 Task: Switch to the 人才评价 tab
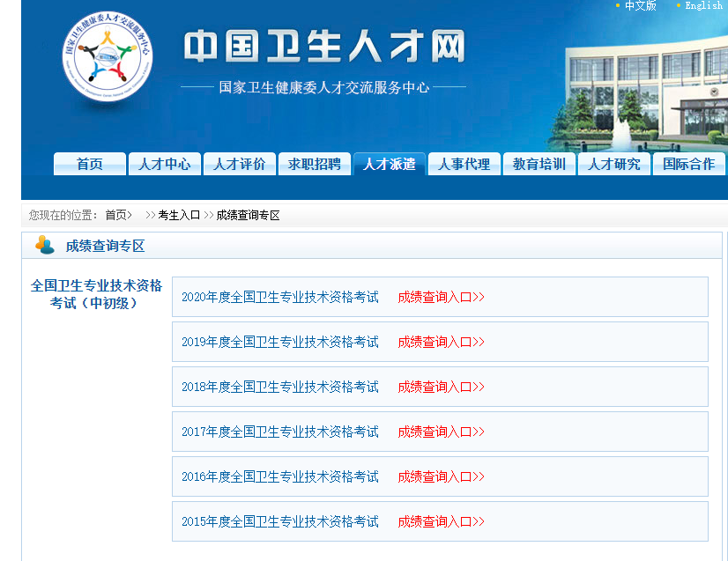point(239,164)
